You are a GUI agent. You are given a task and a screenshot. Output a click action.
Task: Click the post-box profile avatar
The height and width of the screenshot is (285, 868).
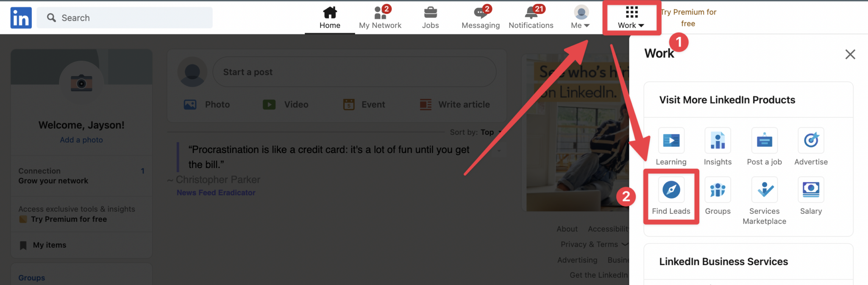(192, 72)
